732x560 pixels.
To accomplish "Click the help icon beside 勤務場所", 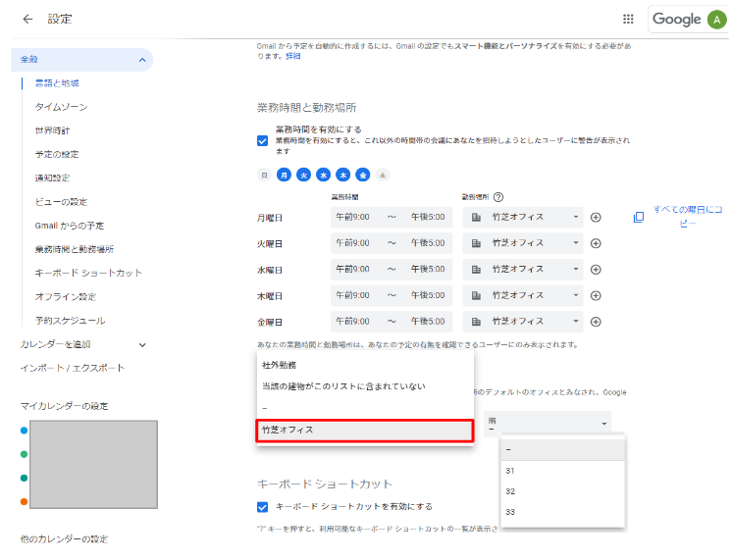I will (498, 196).
